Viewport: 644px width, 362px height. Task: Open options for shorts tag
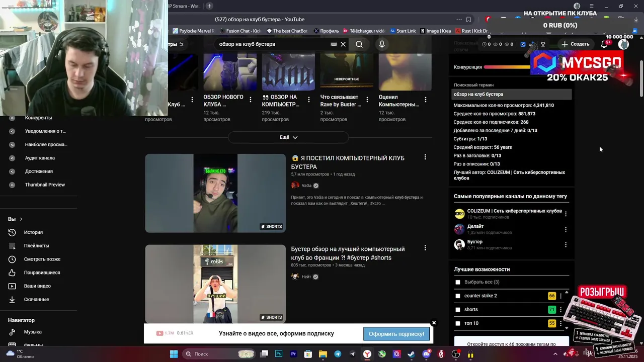click(x=560, y=310)
